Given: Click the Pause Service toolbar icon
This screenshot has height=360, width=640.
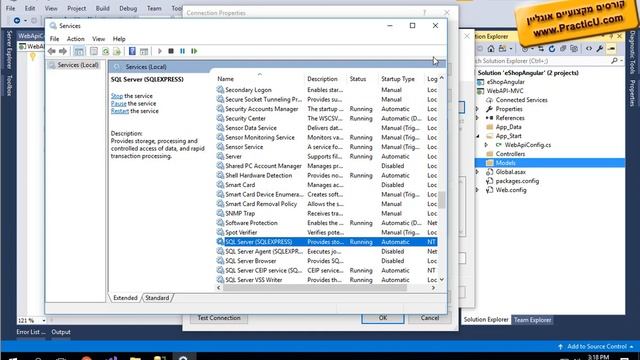Looking at the screenshot, I should pos(182,51).
